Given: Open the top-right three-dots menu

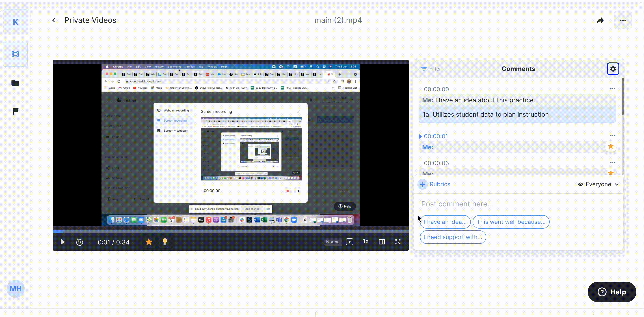Looking at the screenshot, I should pos(622,20).
